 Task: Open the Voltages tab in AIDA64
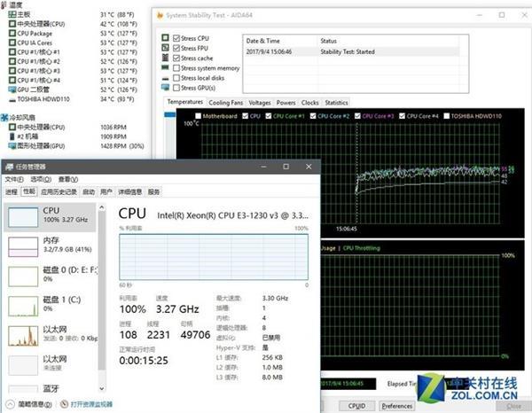click(x=260, y=103)
